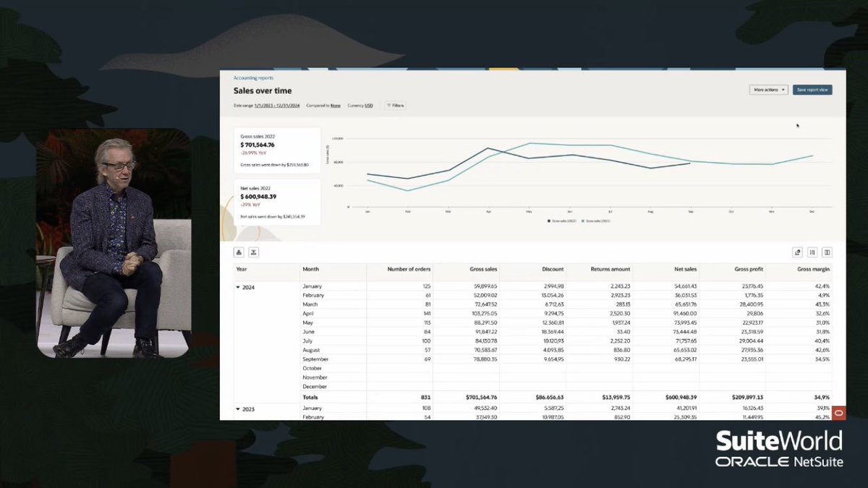Click January 2024 gross sales 59,899.65

click(x=484, y=286)
